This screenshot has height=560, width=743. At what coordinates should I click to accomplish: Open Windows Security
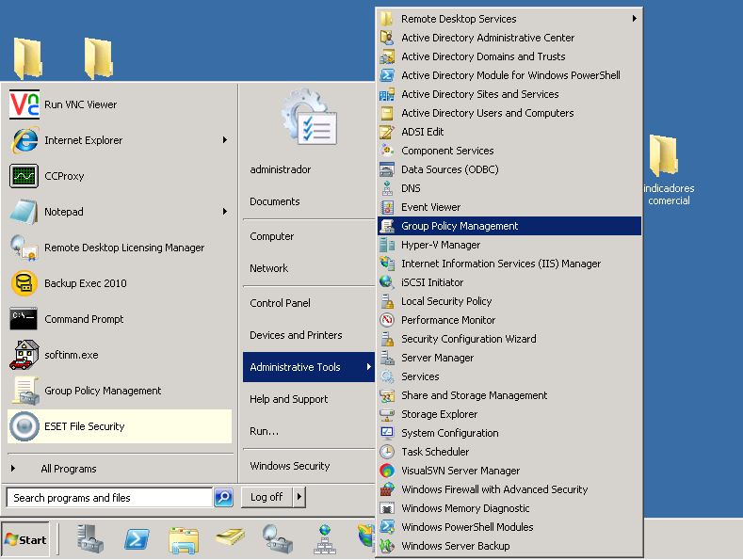tap(309, 466)
